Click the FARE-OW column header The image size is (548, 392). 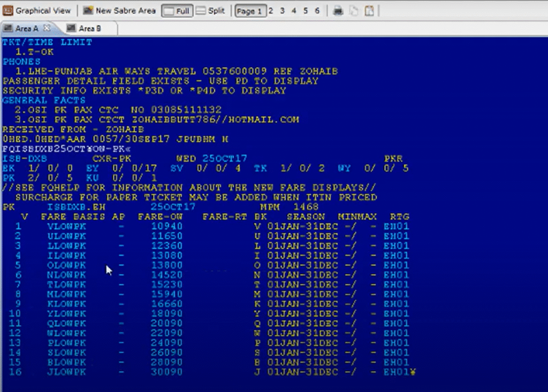tap(160, 217)
